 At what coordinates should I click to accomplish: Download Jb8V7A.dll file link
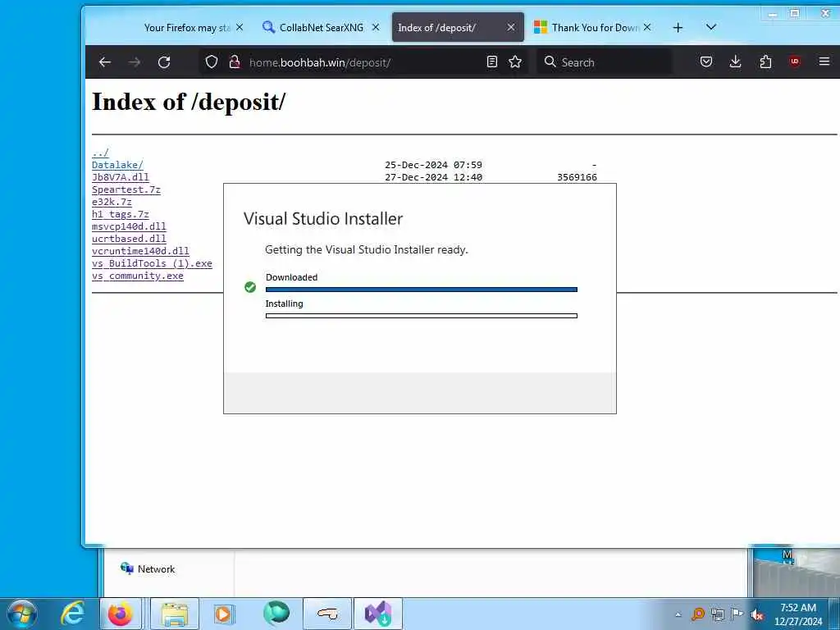tap(121, 177)
